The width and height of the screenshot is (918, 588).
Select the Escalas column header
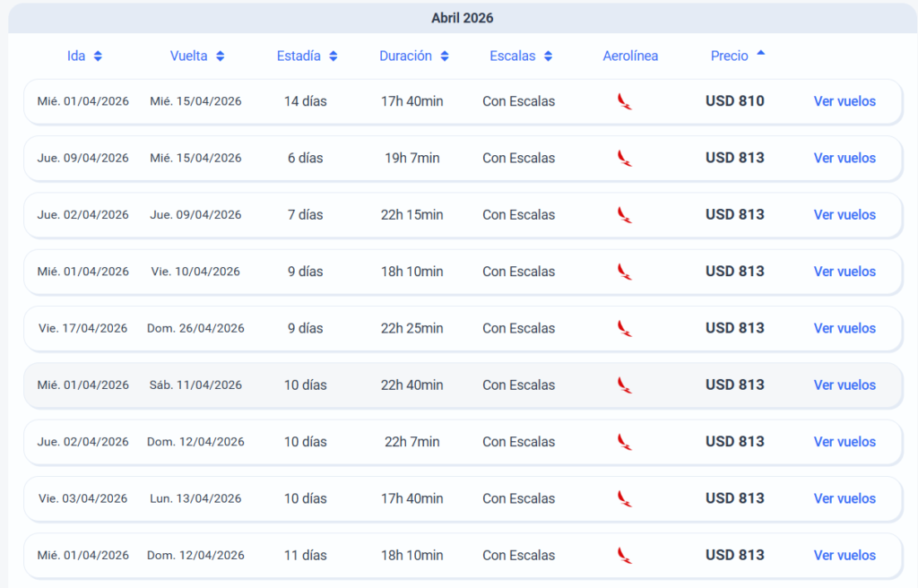[x=512, y=56]
